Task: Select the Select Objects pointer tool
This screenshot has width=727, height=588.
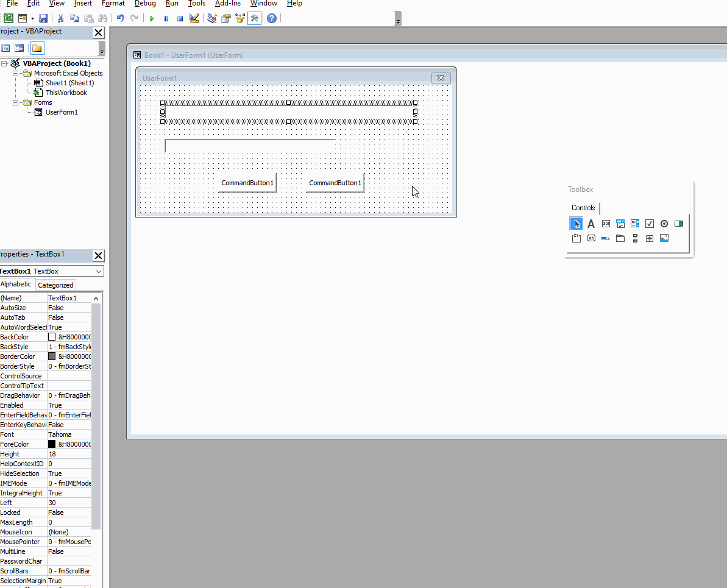Action: click(576, 224)
